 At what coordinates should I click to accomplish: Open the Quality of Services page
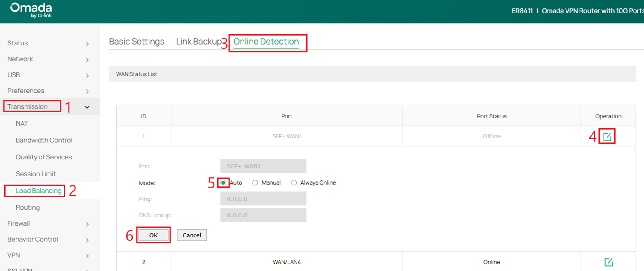(44, 157)
